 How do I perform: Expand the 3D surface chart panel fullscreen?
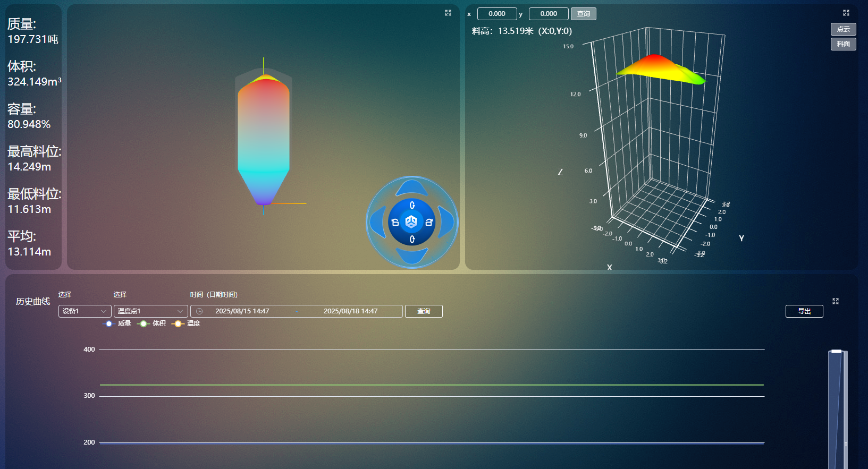coord(846,13)
